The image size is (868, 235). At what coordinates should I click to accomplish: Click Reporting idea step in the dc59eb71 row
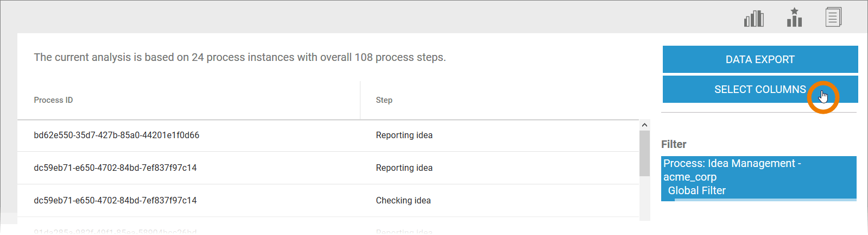point(404,168)
